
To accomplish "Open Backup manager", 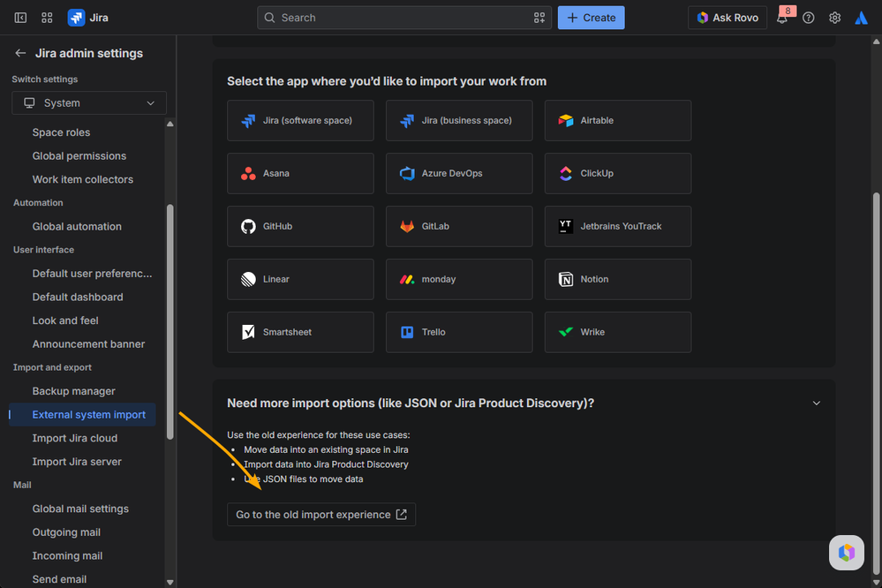I will coord(73,391).
